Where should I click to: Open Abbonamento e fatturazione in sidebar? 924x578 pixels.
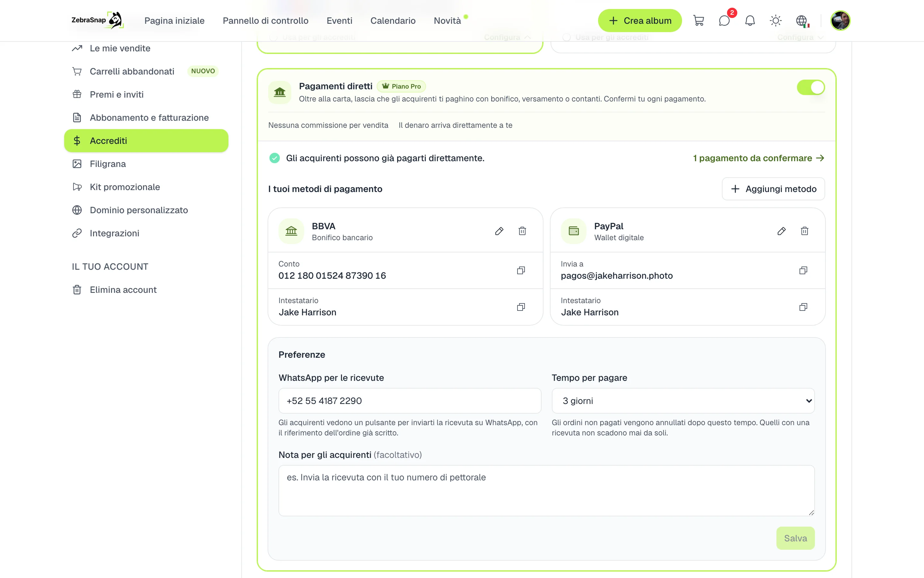[146, 118]
